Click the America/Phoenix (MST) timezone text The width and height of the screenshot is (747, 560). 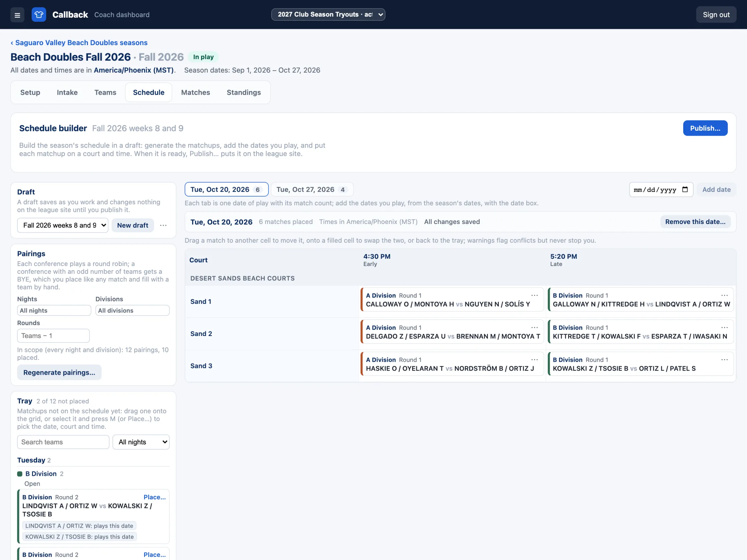[x=134, y=70]
